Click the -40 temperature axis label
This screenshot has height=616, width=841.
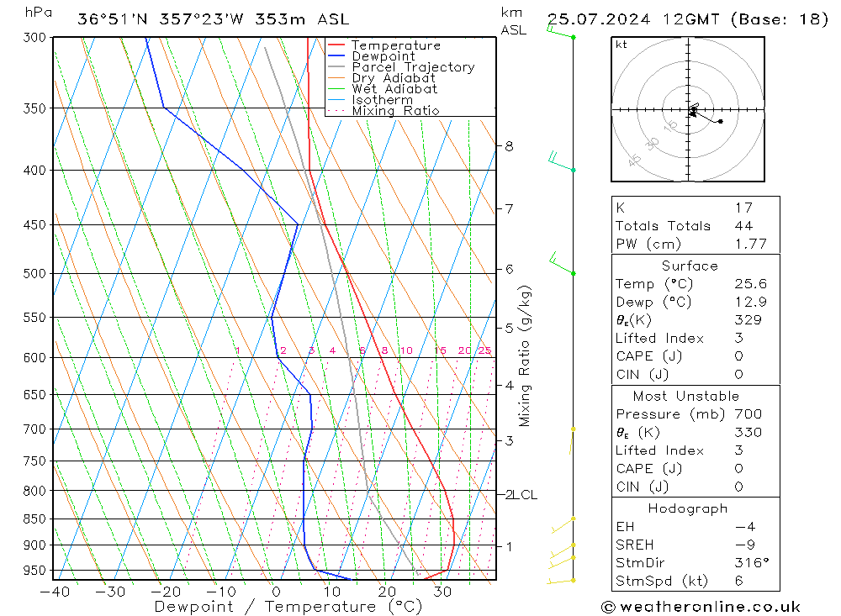pyautogui.click(x=55, y=592)
